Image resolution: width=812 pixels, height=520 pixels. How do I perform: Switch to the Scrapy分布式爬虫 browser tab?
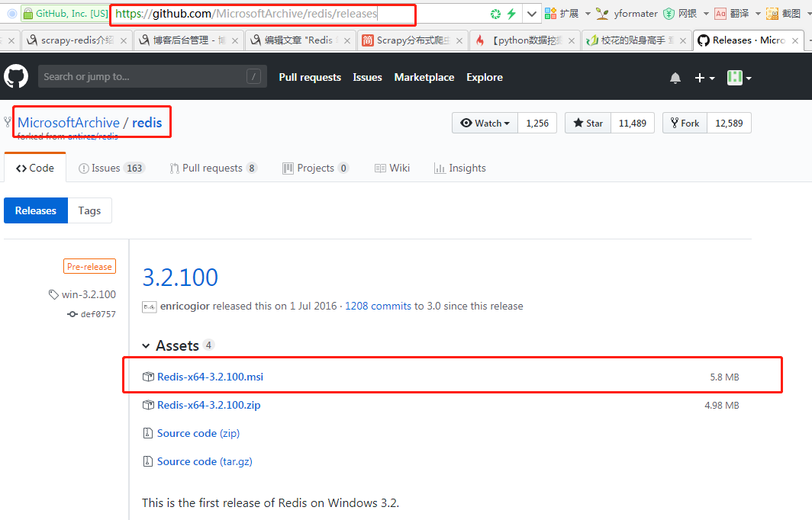click(x=413, y=40)
